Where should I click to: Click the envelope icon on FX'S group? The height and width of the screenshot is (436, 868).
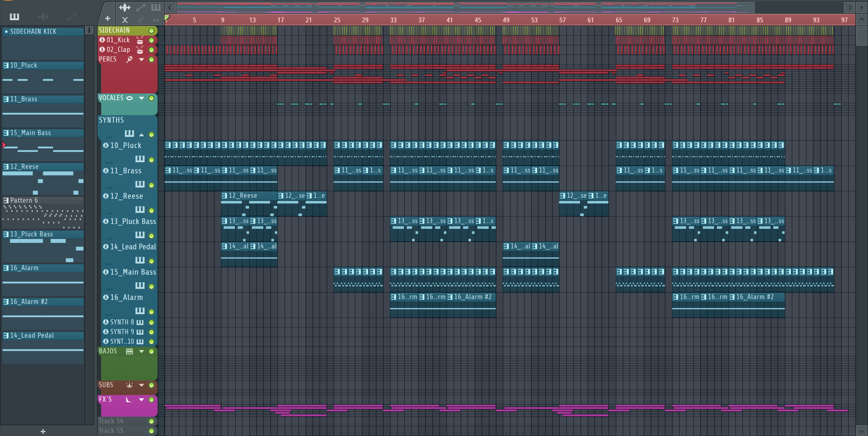[x=129, y=400]
